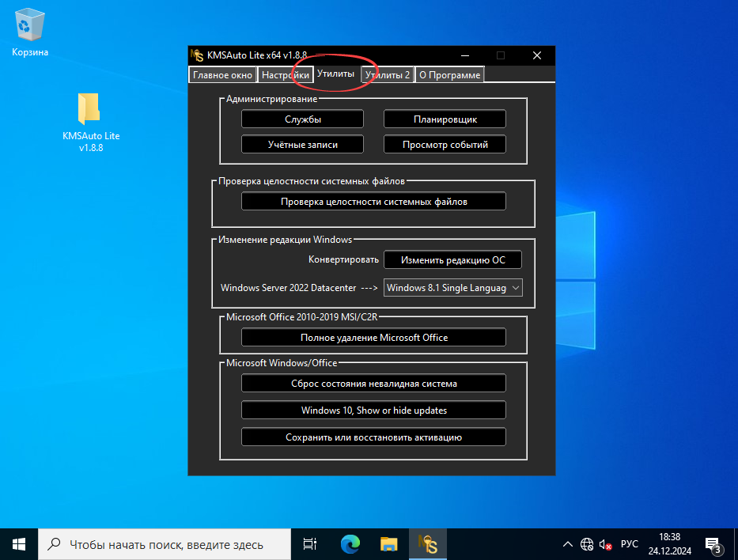The width and height of the screenshot is (738, 560).
Task: Open Службы from the Администрирование section
Action: 302,119
